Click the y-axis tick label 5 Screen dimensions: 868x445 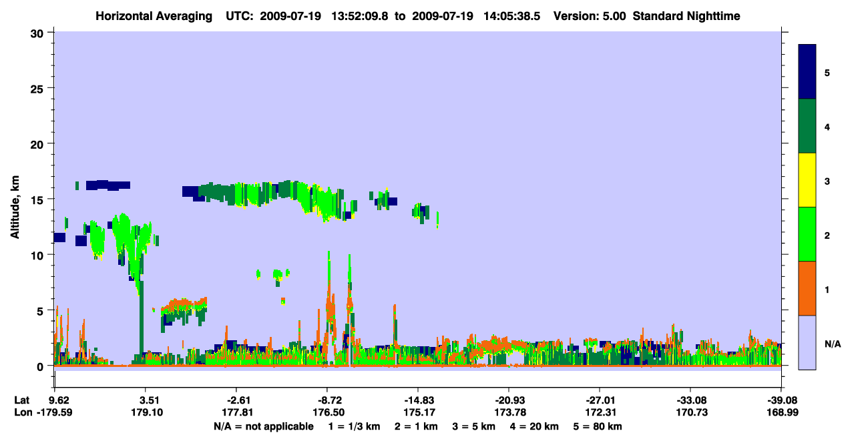click(41, 310)
